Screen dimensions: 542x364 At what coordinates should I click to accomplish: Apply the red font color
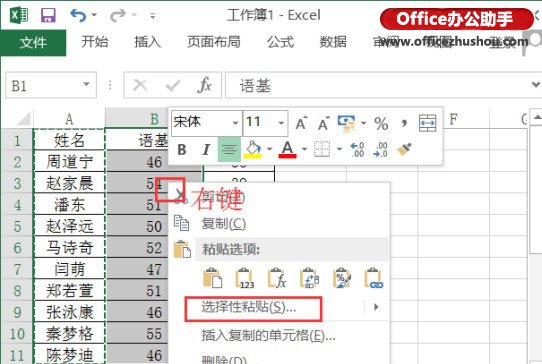pos(288,149)
